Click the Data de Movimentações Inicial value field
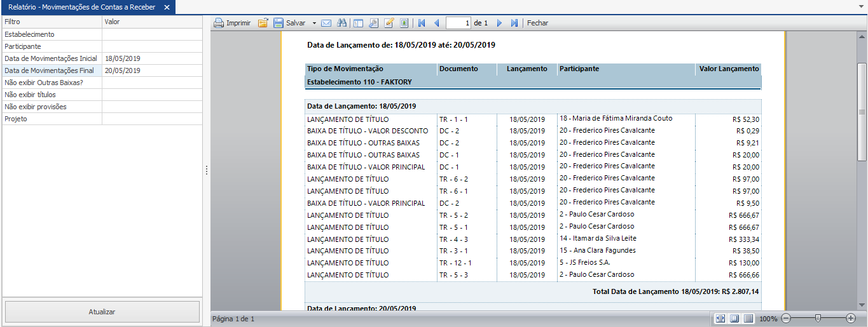This screenshot has width=868, height=327. point(152,58)
